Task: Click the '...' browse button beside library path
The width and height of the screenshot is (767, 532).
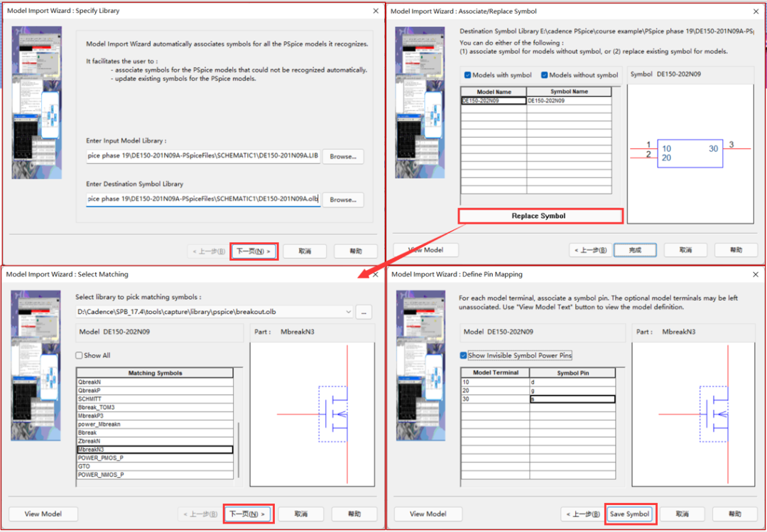Action: (364, 312)
